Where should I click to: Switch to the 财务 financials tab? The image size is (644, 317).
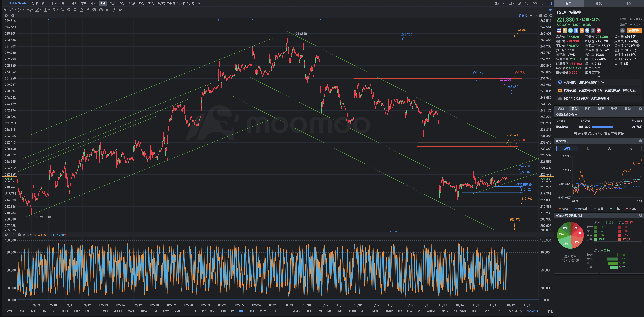[614, 109]
